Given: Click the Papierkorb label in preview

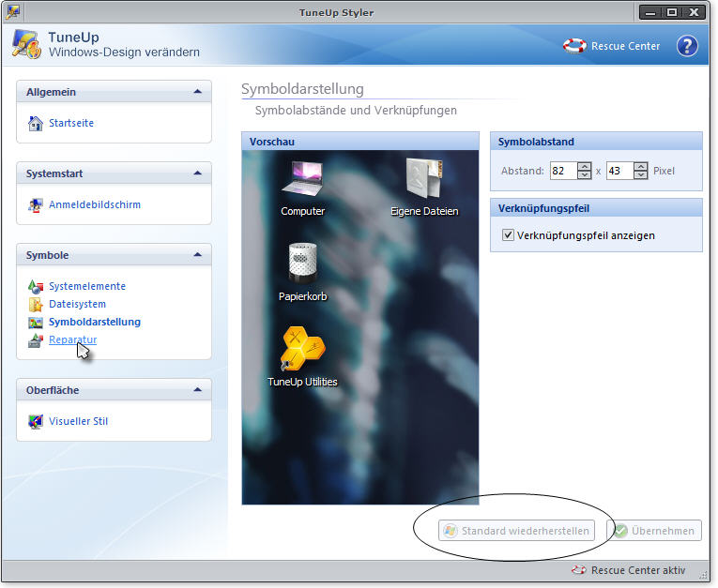Looking at the screenshot, I should point(302,296).
